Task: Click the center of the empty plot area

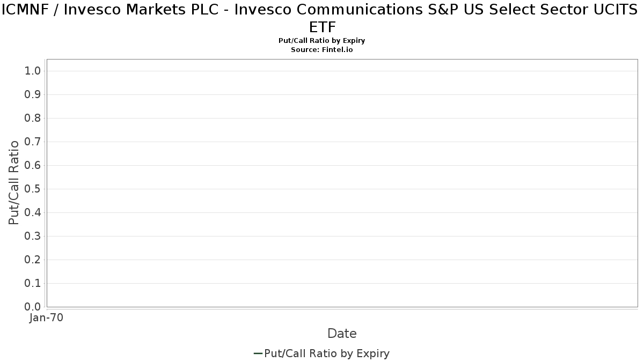Action: coord(342,183)
